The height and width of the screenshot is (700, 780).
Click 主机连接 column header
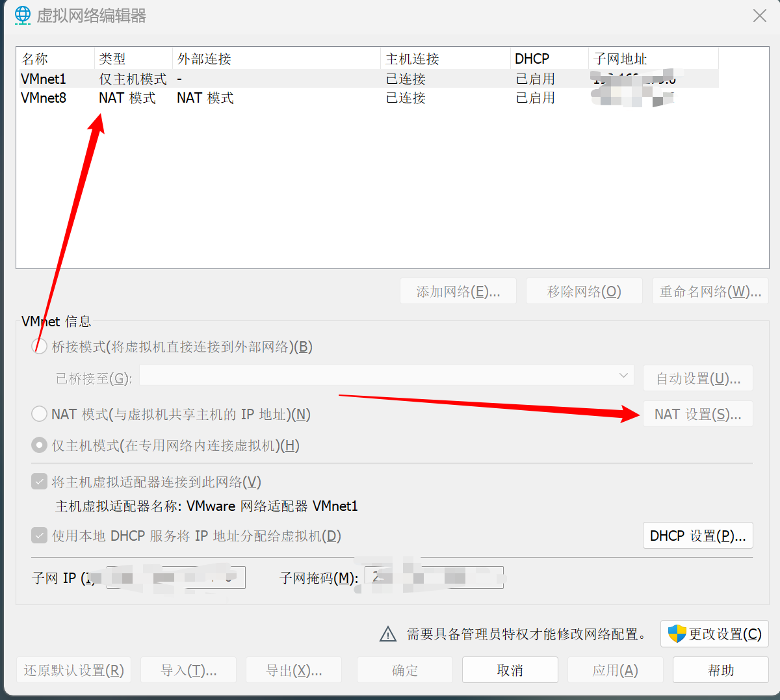pyautogui.click(x=445, y=58)
